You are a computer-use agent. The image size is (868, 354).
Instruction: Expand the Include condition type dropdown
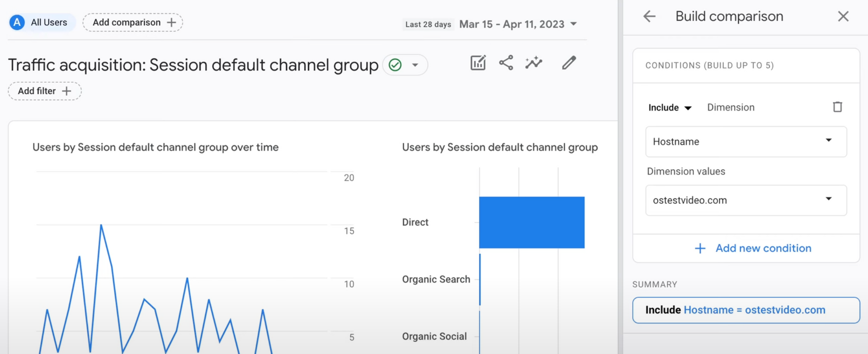pos(670,108)
